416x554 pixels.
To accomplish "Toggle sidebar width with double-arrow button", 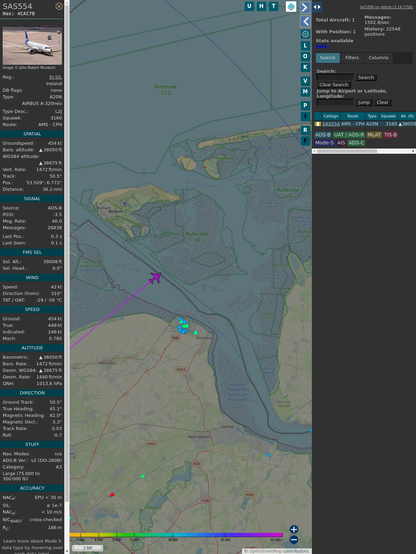I will coord(317,7).
